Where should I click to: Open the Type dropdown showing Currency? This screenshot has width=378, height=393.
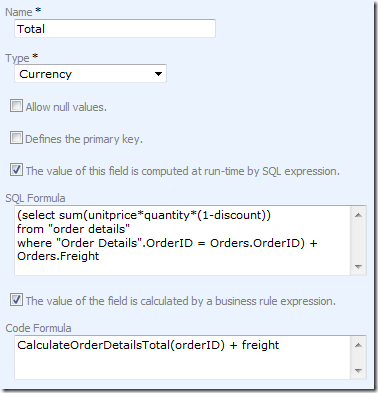pos(90,74)
